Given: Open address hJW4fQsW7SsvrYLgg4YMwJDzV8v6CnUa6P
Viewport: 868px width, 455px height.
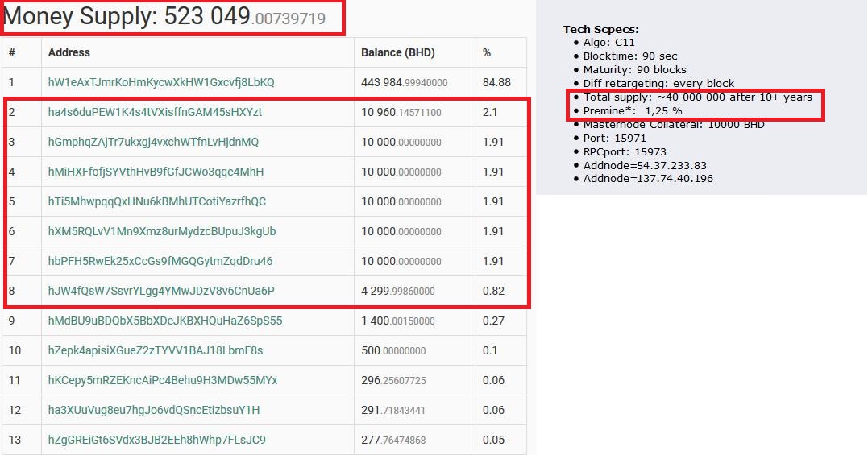Looking at the screenshot, I should 161,292.
